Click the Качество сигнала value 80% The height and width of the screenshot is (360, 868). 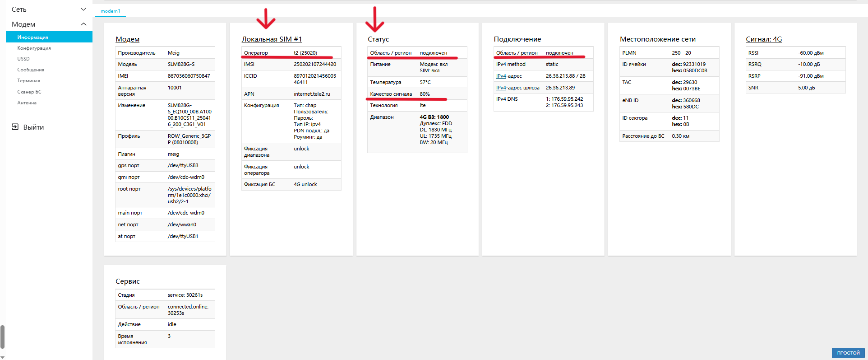coord(425,94)
